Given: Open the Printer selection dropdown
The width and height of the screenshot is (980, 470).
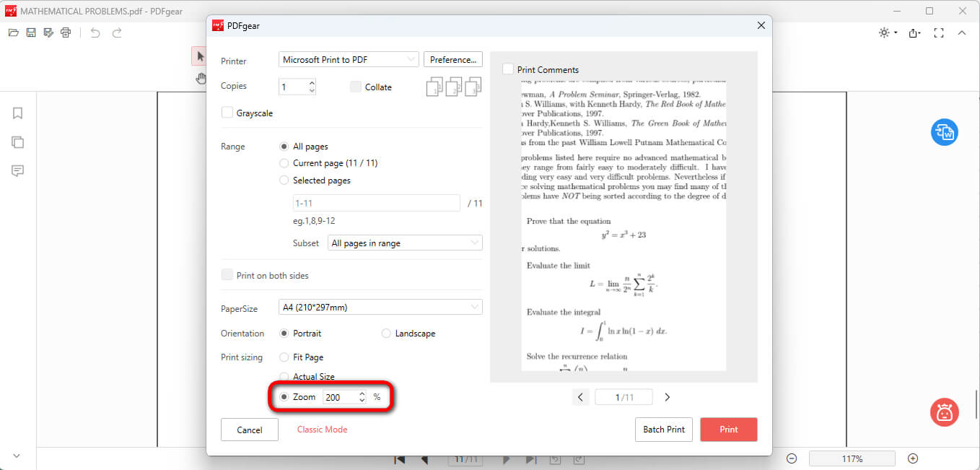Looking at the screenshot, I should [349, 60].
